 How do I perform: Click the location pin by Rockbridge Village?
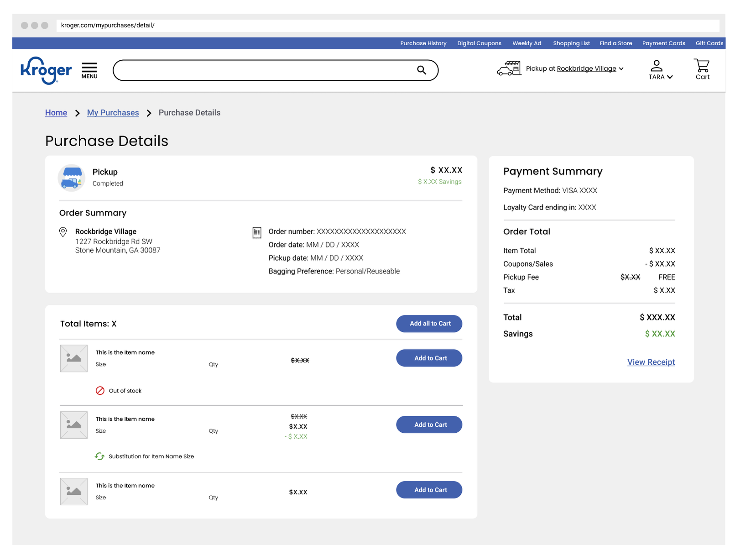click(63, 232)
